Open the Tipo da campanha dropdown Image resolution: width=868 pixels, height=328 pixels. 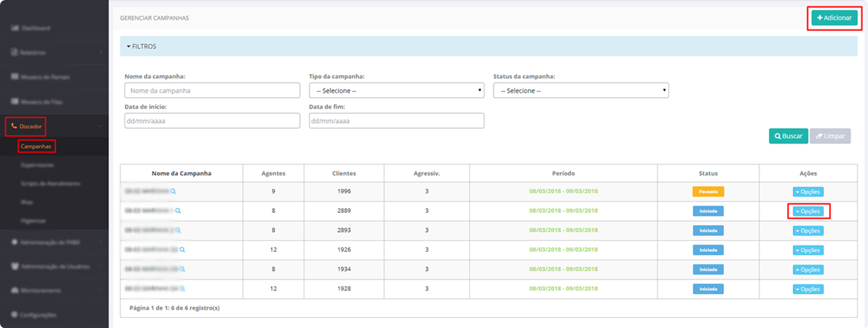[396, 91]
